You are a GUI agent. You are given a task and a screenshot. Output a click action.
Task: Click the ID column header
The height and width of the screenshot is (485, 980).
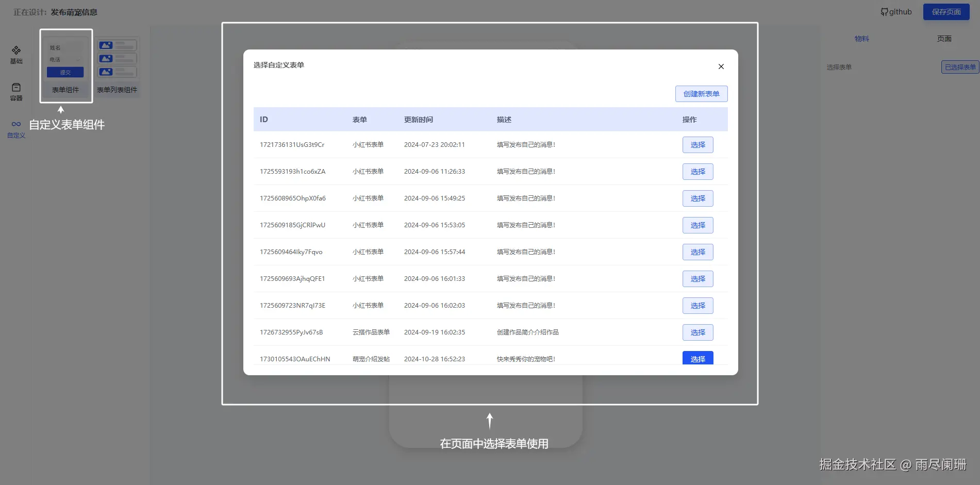pos(264,120)
